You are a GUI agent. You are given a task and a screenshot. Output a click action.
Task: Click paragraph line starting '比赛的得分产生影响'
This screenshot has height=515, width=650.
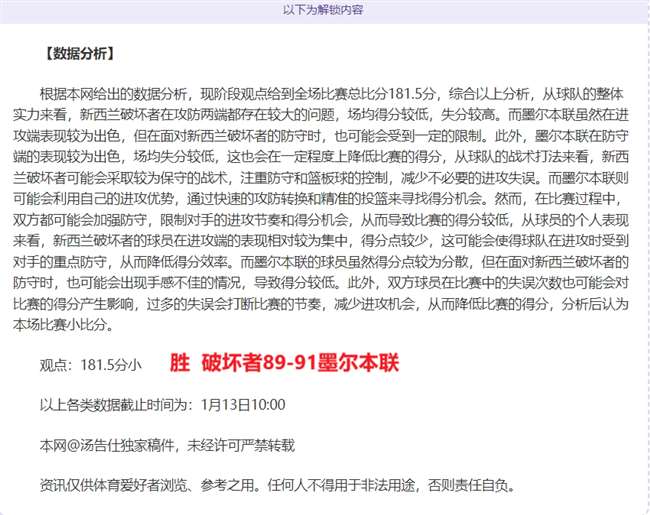(321, 304)
